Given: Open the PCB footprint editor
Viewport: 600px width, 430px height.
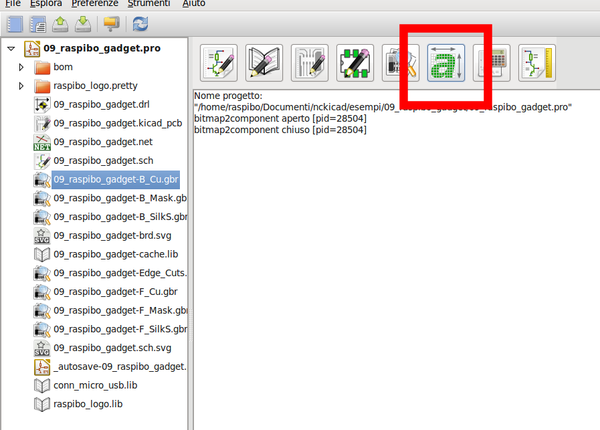Looking at the screenshot, I should tap(355, 63).
